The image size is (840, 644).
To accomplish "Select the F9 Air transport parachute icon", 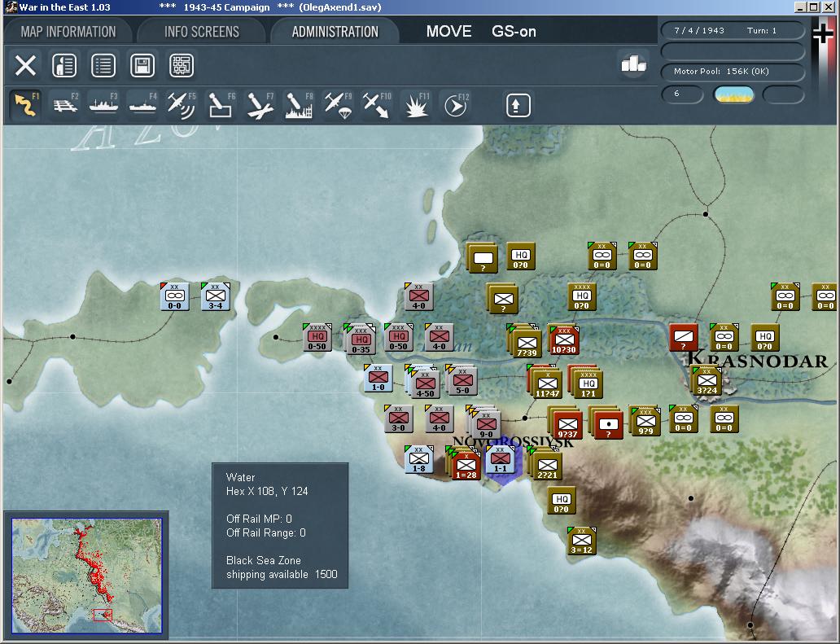I will click(338, 104).
